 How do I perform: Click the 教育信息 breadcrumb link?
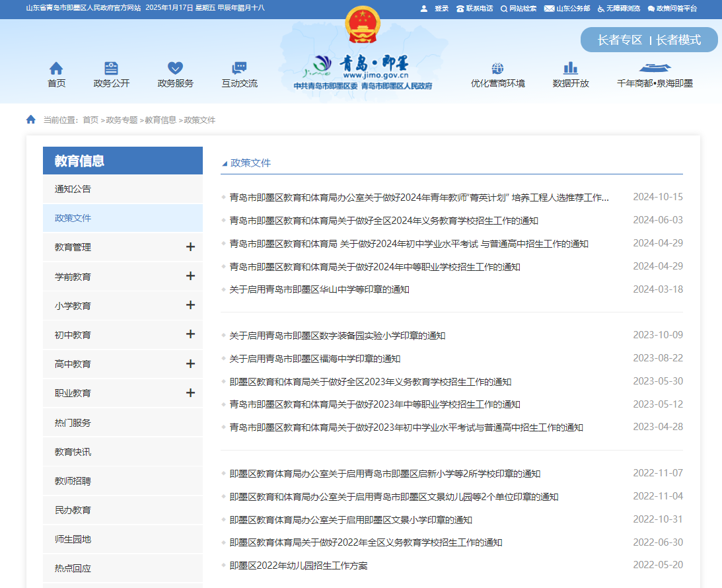(161, 120)
